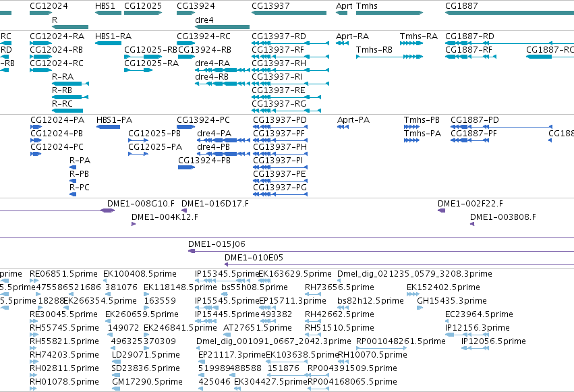
Task: Click protein CG13937-PD
Action: 280,120
